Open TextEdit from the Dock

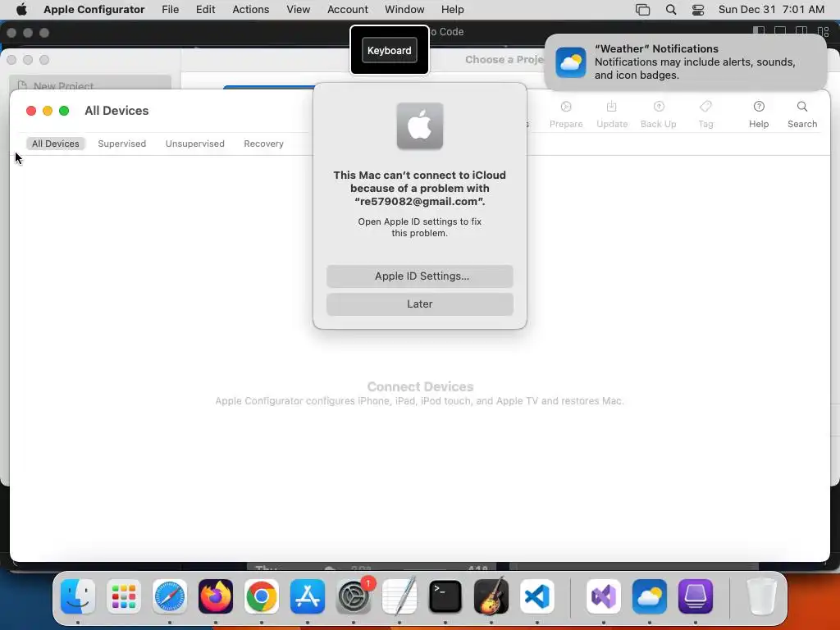coord(399,596)
